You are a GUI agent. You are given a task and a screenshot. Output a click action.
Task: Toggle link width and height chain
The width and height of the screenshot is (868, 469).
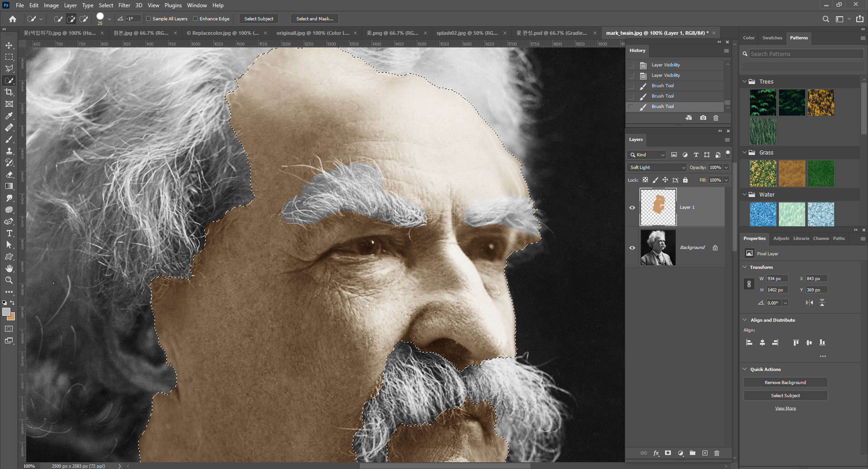(x=749, y=284)
